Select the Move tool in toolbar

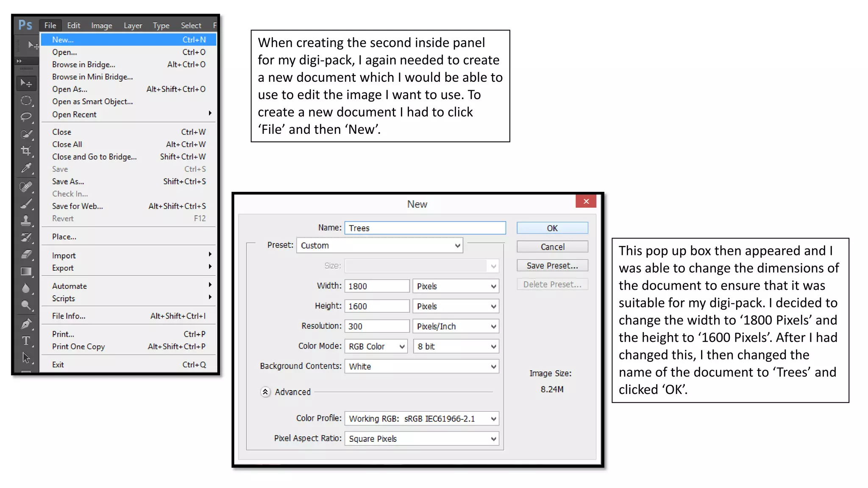[x=26, y=83]
